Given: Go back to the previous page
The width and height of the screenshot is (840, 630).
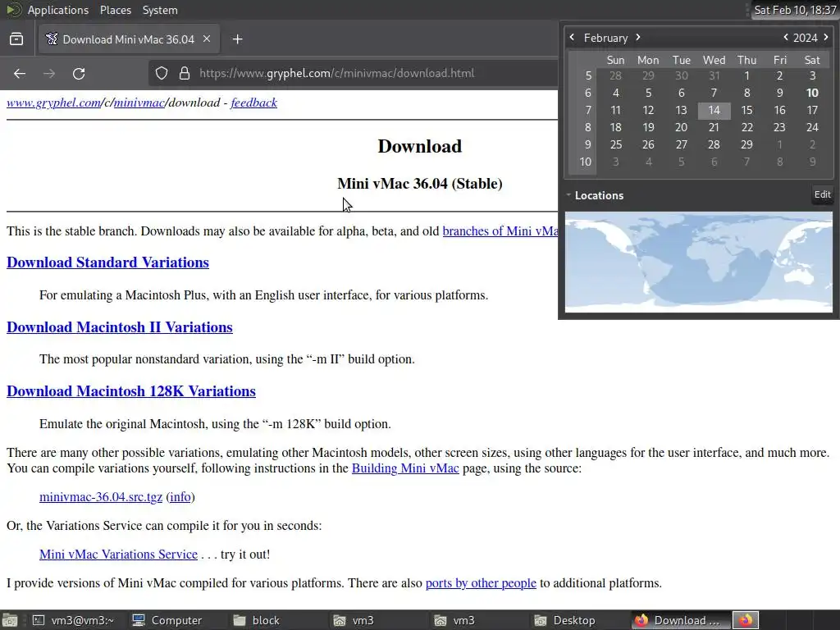Looking at the screenshot, I should coord(20,73).
